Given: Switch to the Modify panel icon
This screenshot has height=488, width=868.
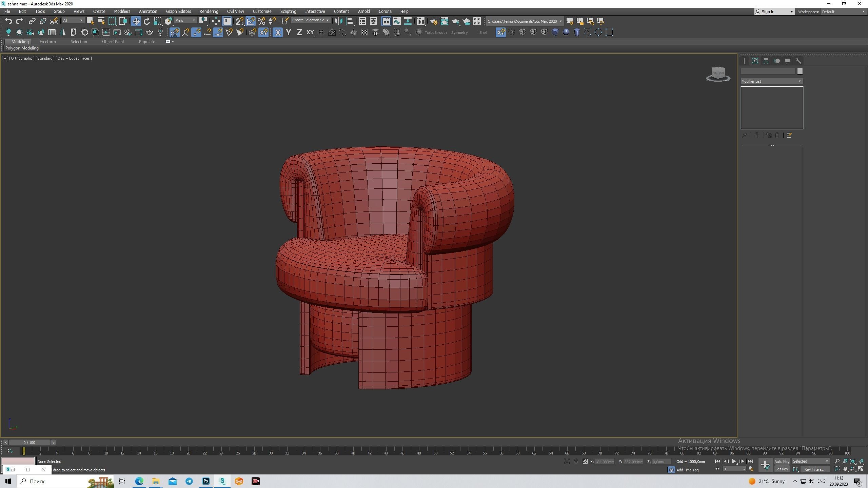Looking at the screenshot, I should click(755, 61).
